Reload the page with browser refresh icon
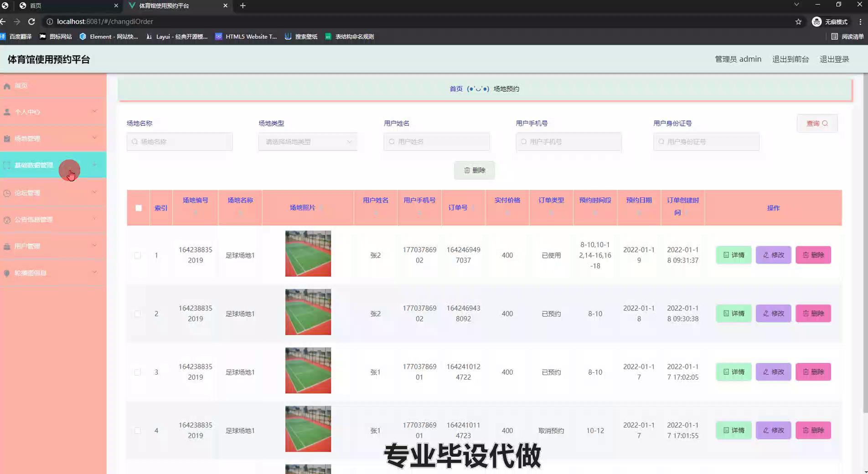 (31, 21)
